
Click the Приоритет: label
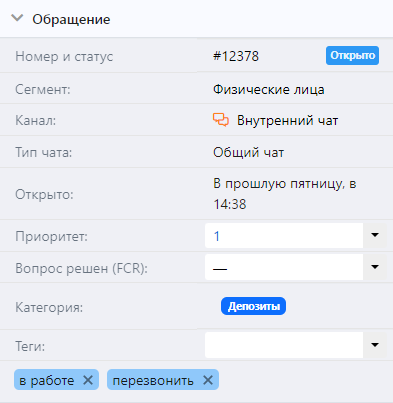tap(51, 236)
